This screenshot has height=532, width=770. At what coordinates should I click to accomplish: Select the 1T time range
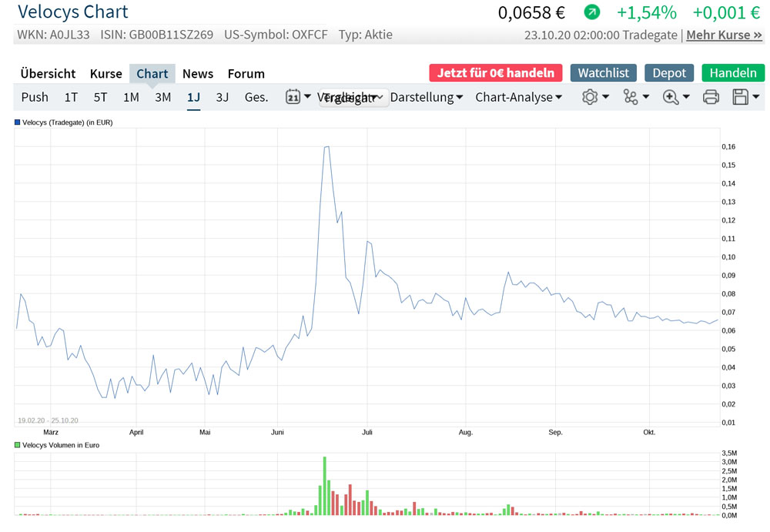click(71, 97)
